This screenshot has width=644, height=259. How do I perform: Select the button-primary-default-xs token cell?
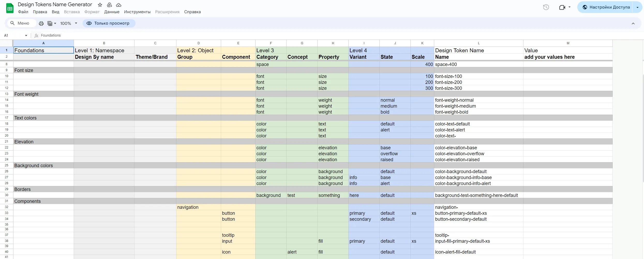coord(478,213)
